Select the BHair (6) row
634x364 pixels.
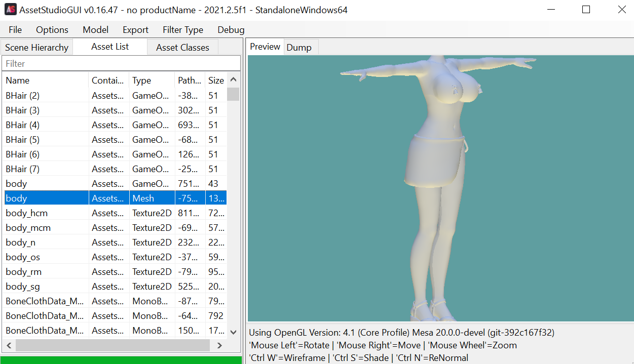click(x=115, y=154)
